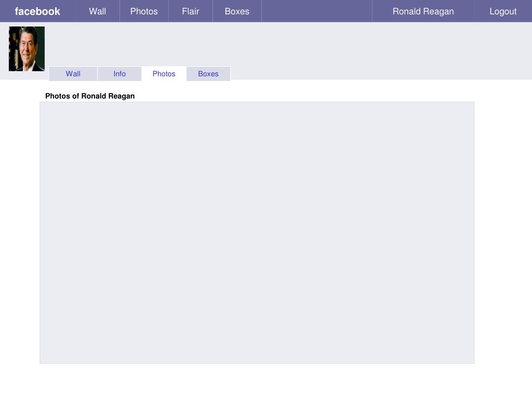Open Flair in the top navigation bar
This screenshot has width=532, height=399.
(190, 11)
